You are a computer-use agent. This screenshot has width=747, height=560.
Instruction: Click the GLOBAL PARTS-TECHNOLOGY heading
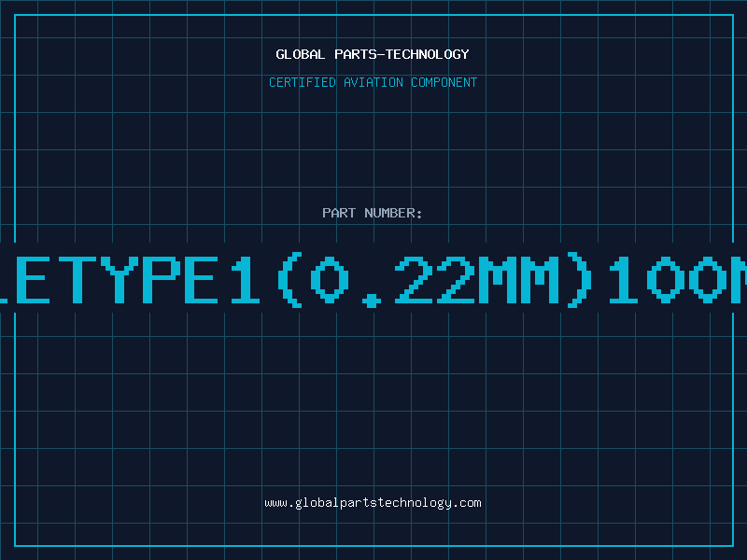[373, 54]
